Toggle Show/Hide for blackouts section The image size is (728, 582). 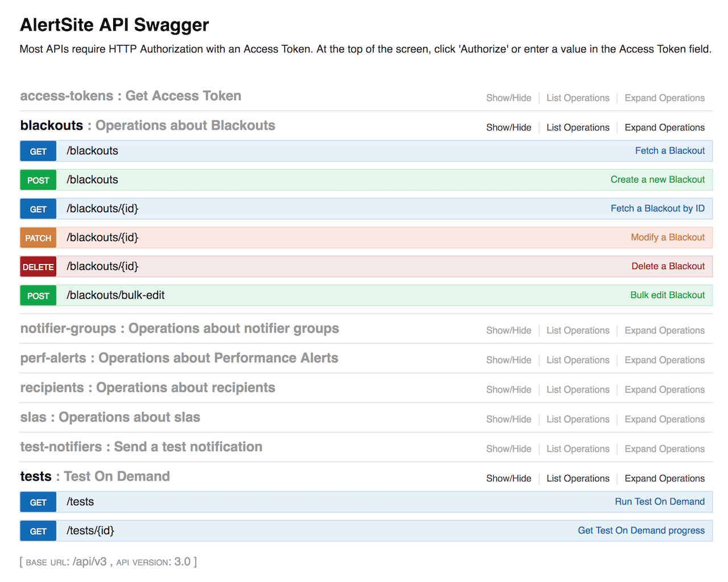click(508, 127)
